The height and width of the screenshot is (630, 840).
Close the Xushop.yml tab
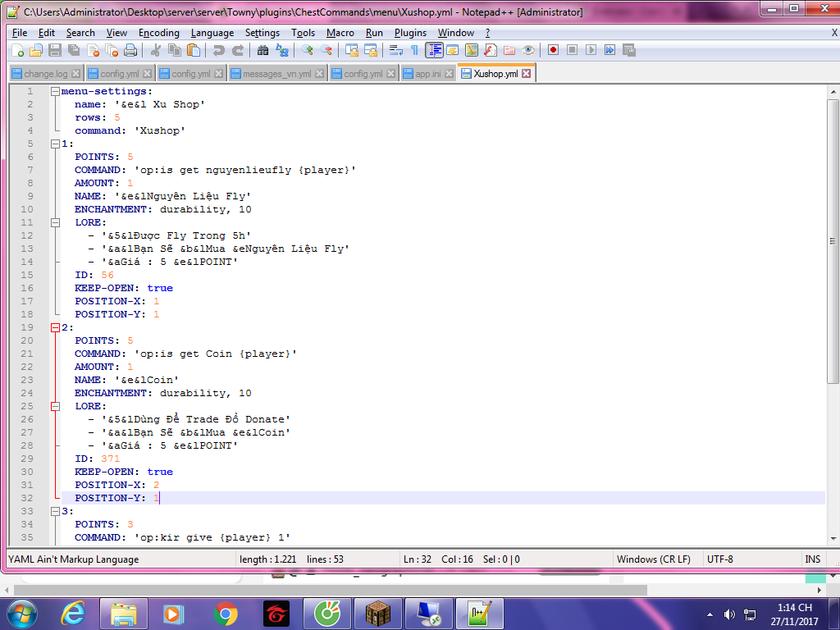tap(527, 73)
